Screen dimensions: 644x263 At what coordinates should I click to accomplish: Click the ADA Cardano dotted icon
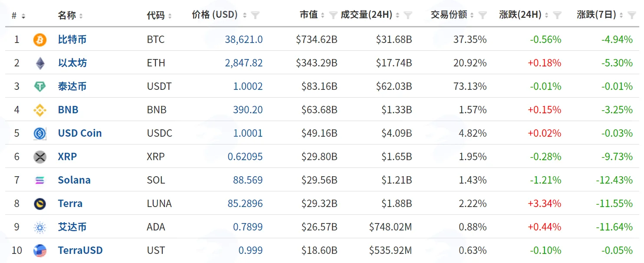pyautogui.click(x=40, y=227)
